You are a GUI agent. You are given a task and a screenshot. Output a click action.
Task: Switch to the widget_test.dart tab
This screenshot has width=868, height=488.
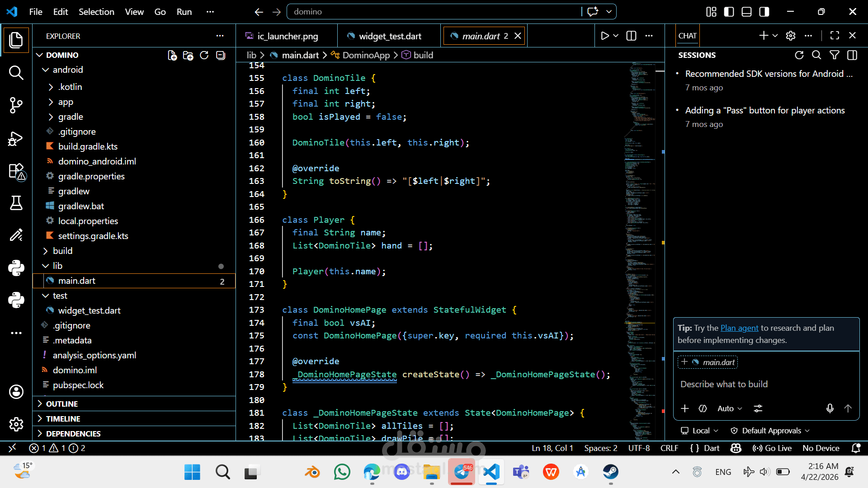[390, 36]
